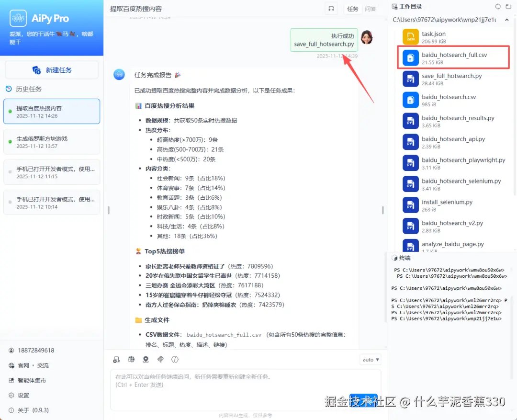Click the 三地办赛 全运会添彩大湾区 hot search line
The image size is (517, 420).
pyautogui.click(x=204, y=285)
